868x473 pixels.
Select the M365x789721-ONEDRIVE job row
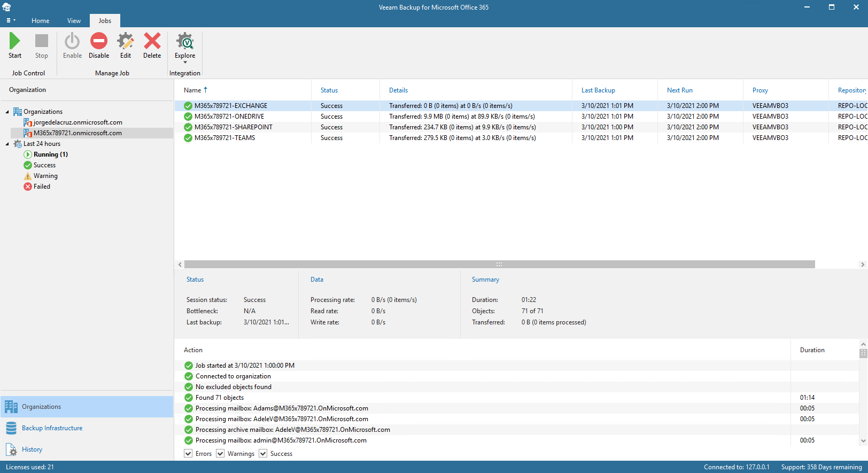click(x=521, y=117)
